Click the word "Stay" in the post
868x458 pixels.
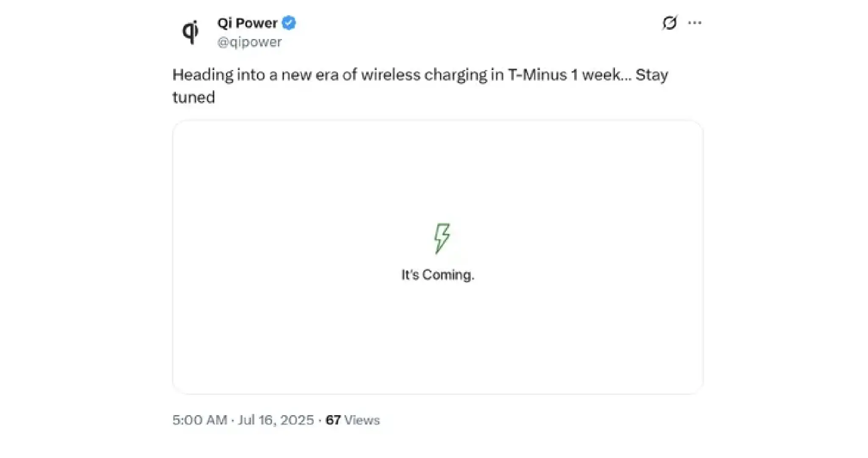click(651, 75)
